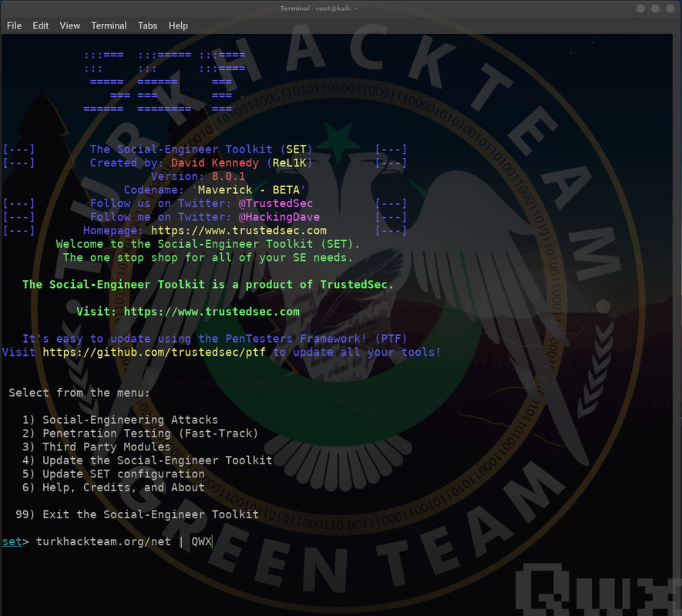Click the Terminal - root@kali window title

coord(319,8)
